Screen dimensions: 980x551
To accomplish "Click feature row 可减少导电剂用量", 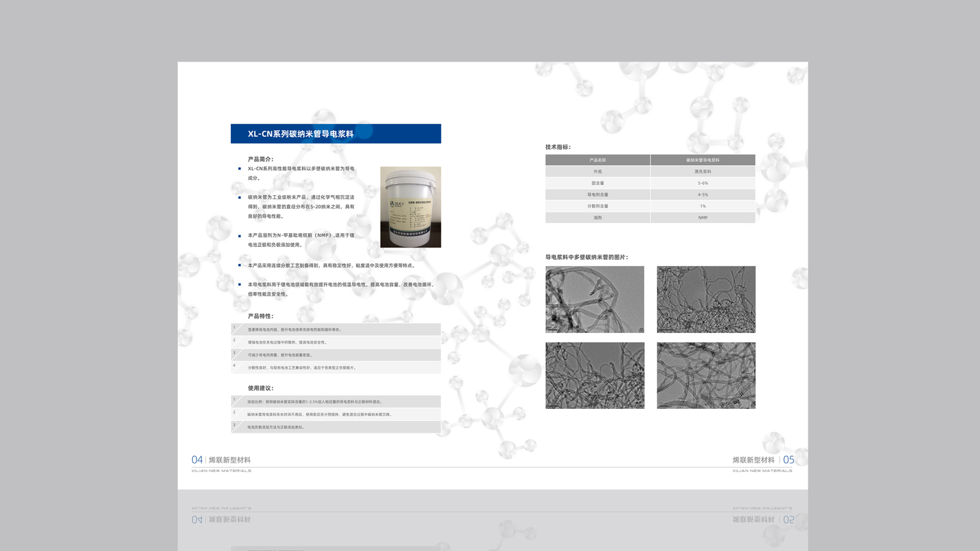I will point(336,354).
